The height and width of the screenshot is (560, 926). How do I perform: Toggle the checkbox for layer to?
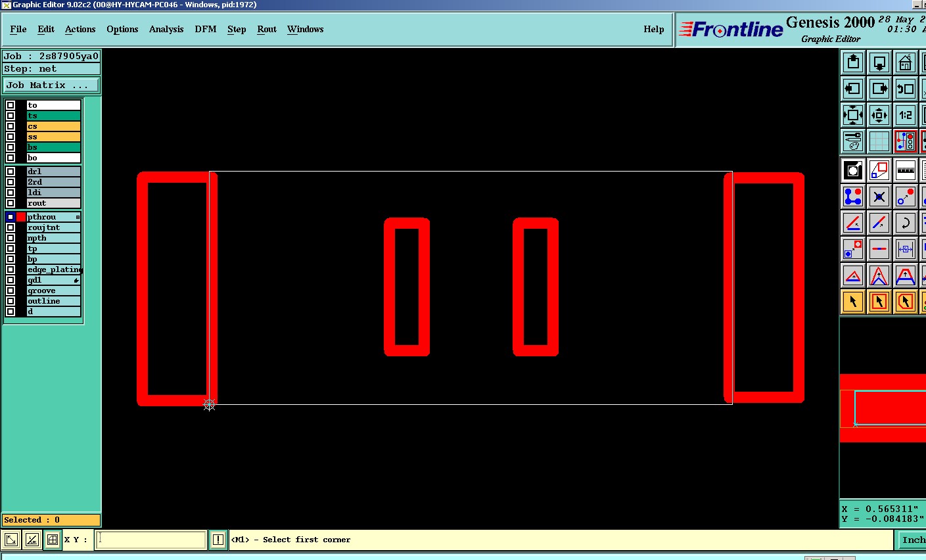coord(11,105)
